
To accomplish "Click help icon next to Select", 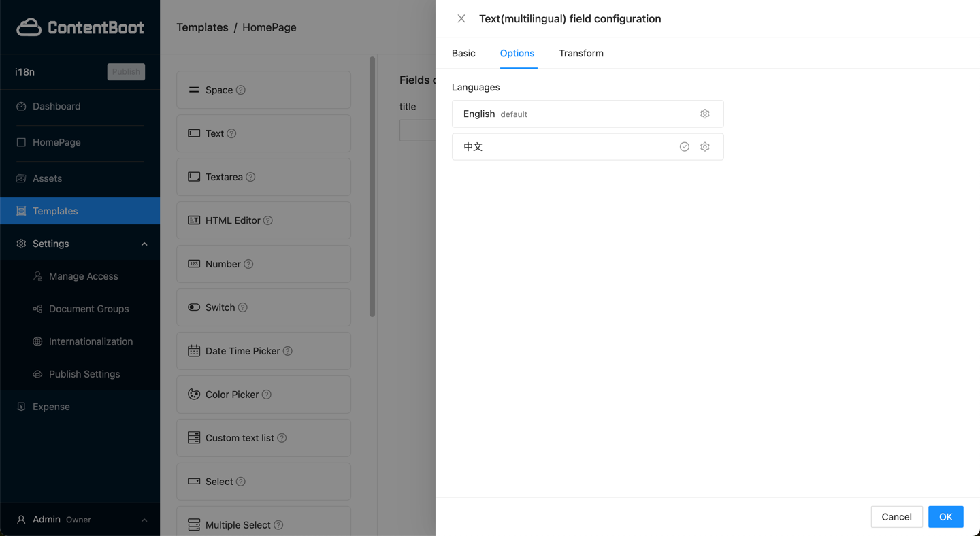I will click(x=241, y=482).
